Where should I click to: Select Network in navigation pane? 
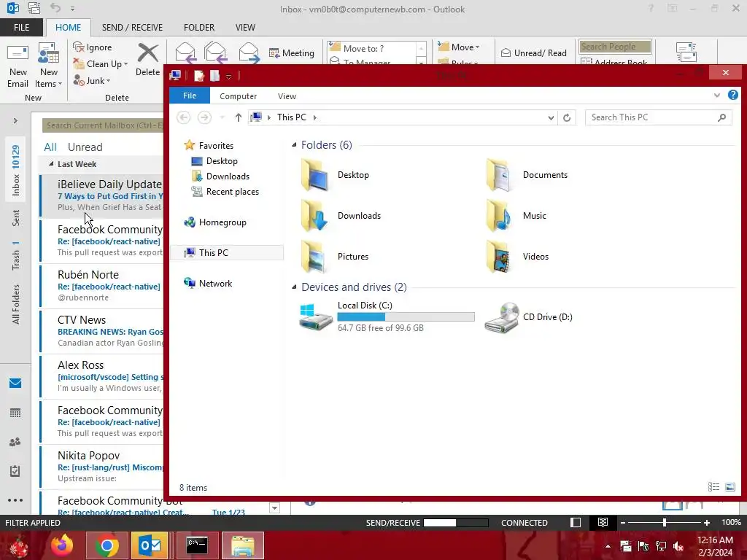pyautogui.click(x=208, y=283)
